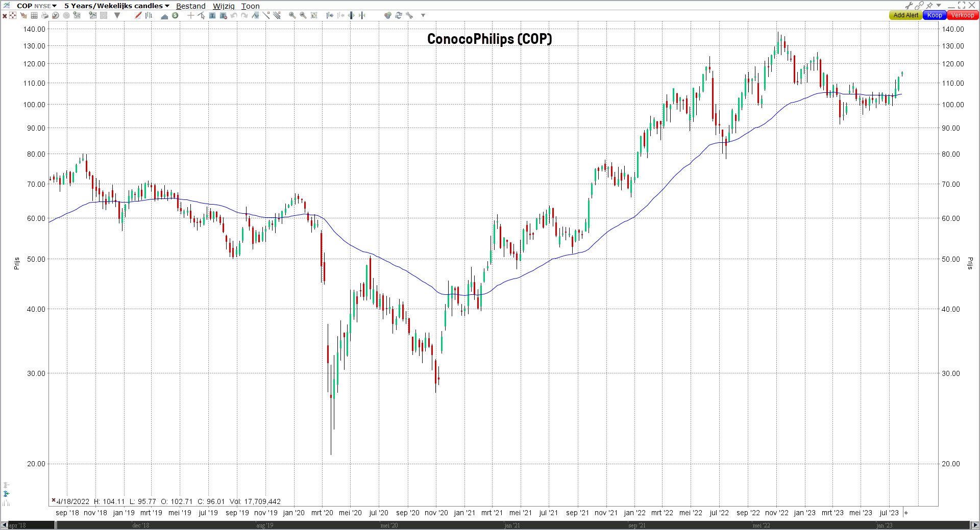Switch chart bar type icon
980x530 pixels.
pos(149,15)
